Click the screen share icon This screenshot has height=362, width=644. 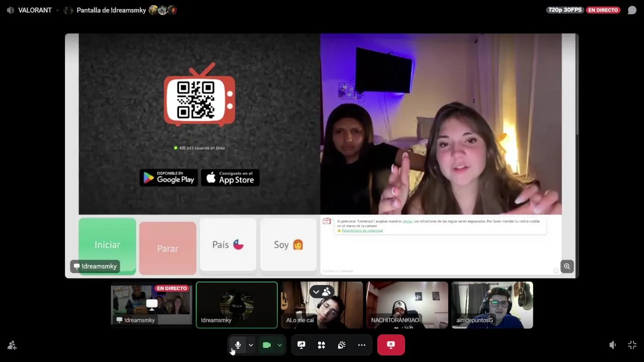pyautogui.click(x=301, y=345)
